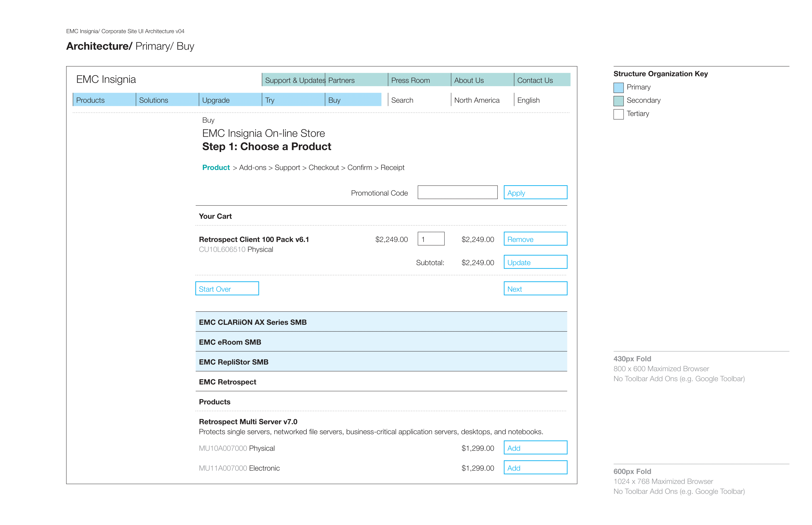Click the Retrospect Client 100 Pack v6.1 title
Image resolution: width=812 pixels, height=525 pixels.
click(254, 239)
